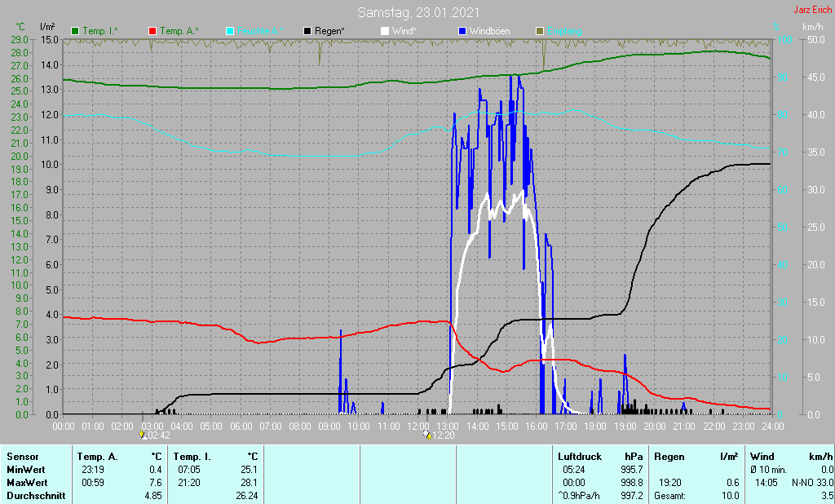Click the red Temp. A. legend swatch

coord(152,31)
